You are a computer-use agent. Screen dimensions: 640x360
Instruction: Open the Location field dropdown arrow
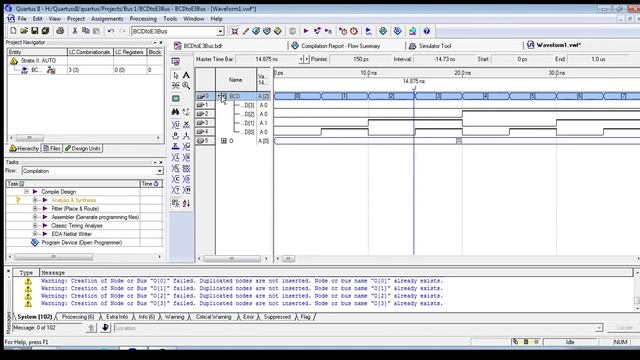pyautogui.click(x=599, y=328)
